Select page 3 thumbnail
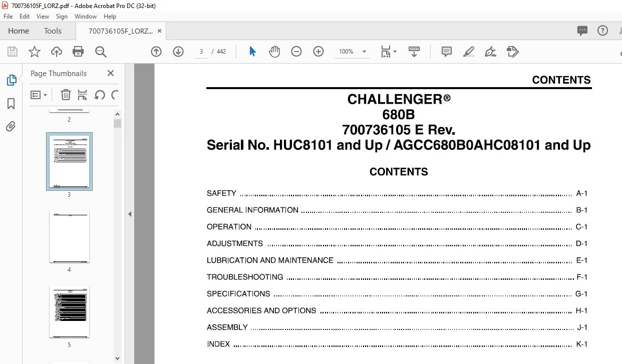 tap(69, 161)
